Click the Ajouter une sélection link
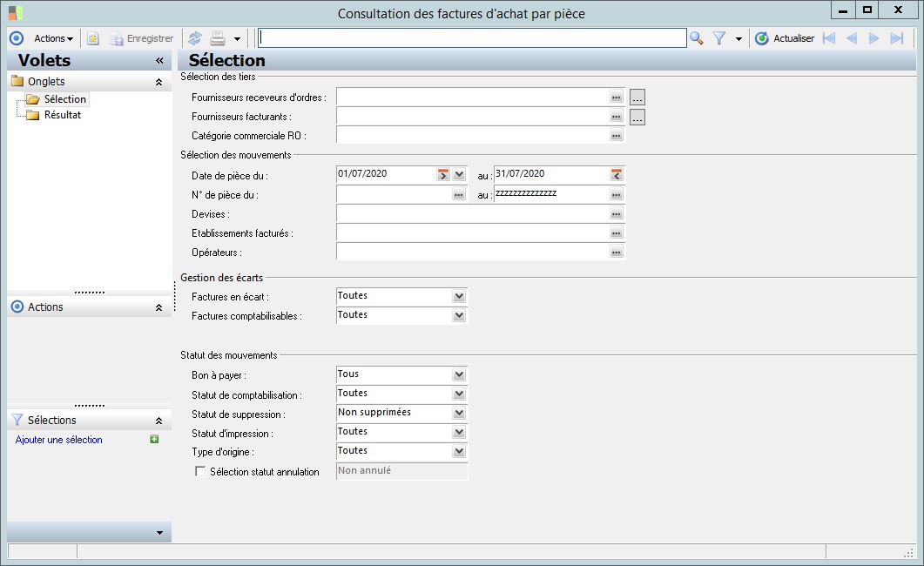 click(59, 440)
